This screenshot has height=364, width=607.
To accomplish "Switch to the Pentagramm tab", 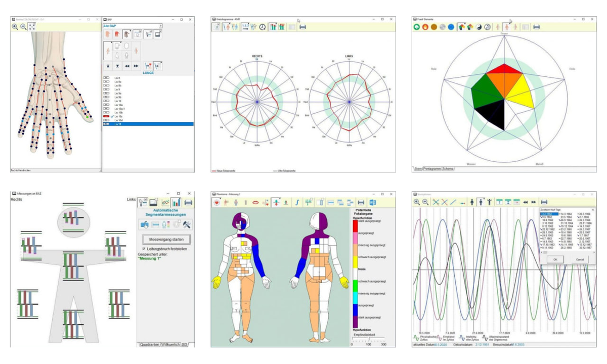I will coord(432,168).
